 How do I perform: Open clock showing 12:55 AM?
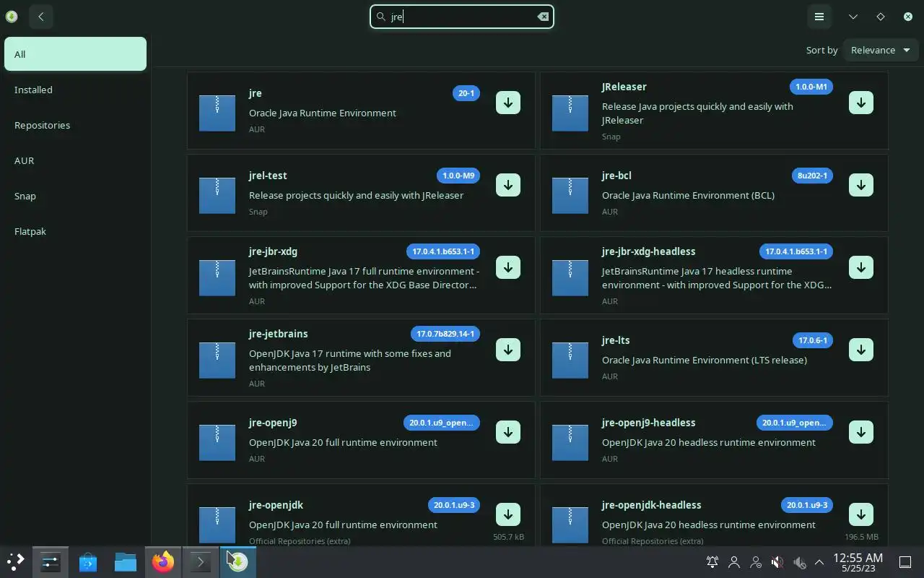click(858, 562)
